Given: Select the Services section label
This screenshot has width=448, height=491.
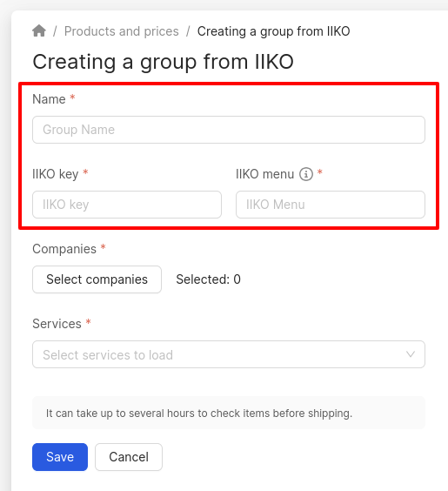Looking at the screenshot, I should 57,324.
